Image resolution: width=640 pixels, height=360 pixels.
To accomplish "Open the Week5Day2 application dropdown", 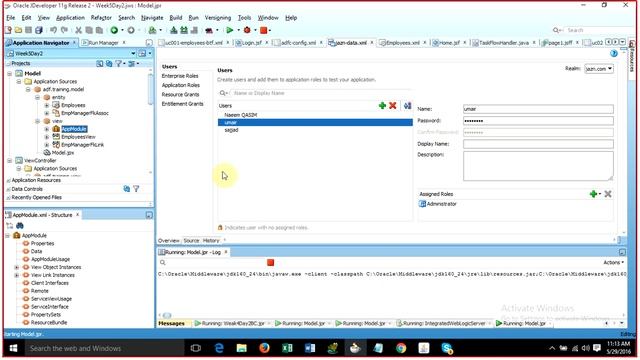I will coord(133,53).
